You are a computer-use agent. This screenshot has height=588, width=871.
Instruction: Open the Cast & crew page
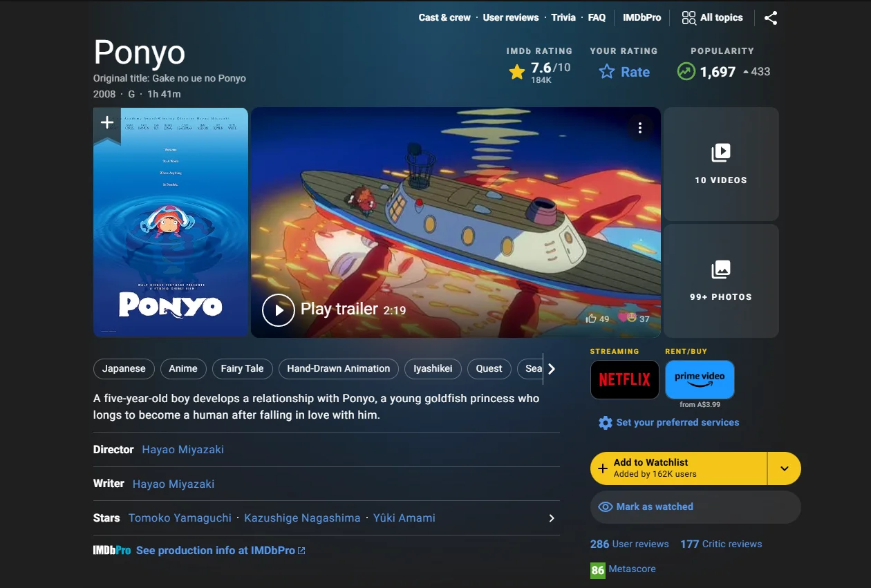point(444,17)
